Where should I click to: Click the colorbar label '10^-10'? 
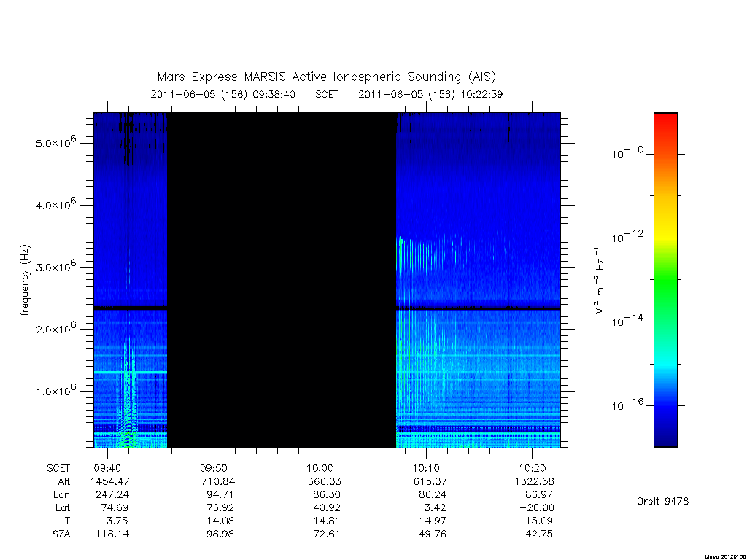point(627,152)
